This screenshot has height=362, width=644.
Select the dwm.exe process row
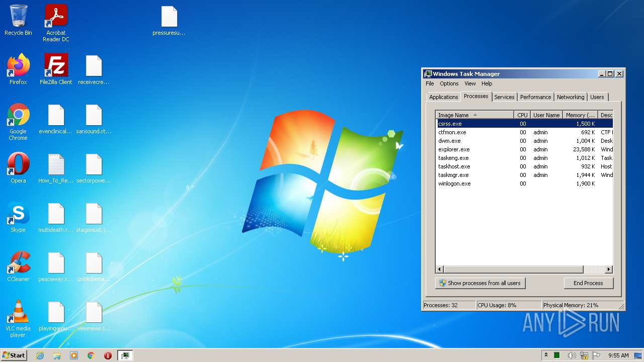click(524, 141)
